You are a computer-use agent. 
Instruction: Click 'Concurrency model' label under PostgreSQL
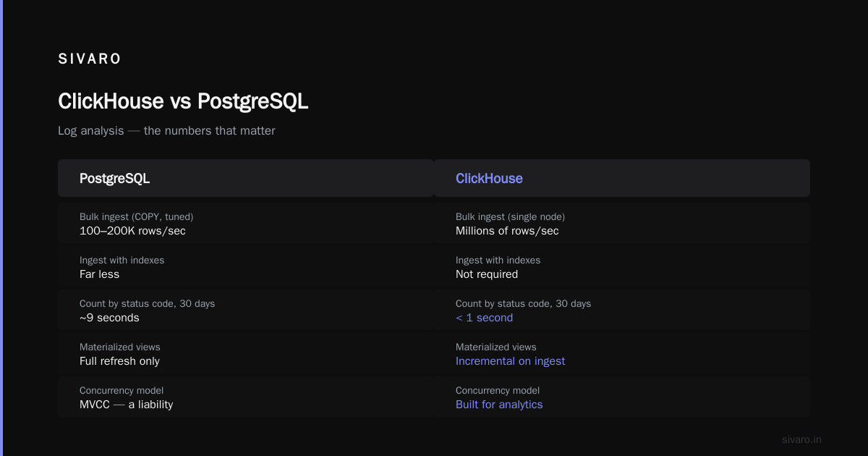pos(122,390)
